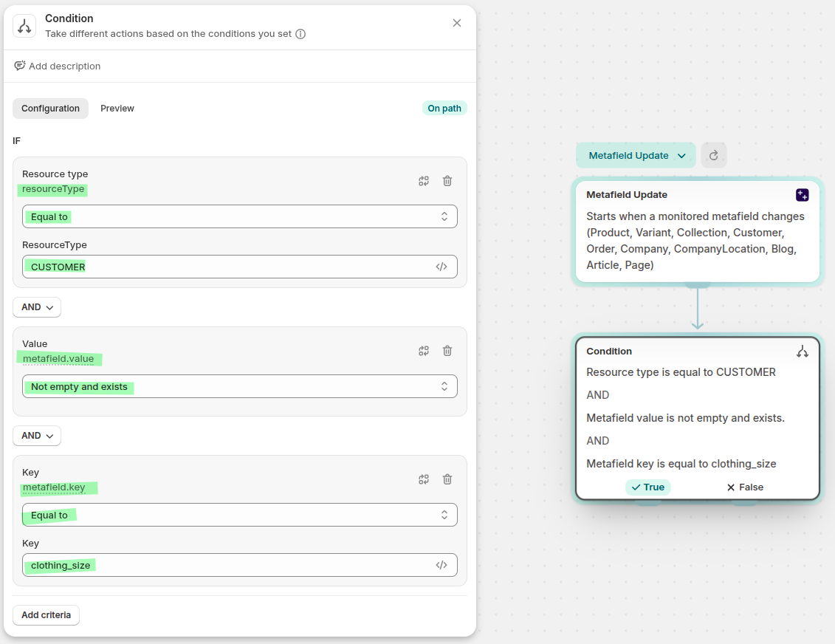Expand the Metafield Update trigger dropdown
Image resolution: width=835 pixels, height=644 pixels.
pos(636,156)
